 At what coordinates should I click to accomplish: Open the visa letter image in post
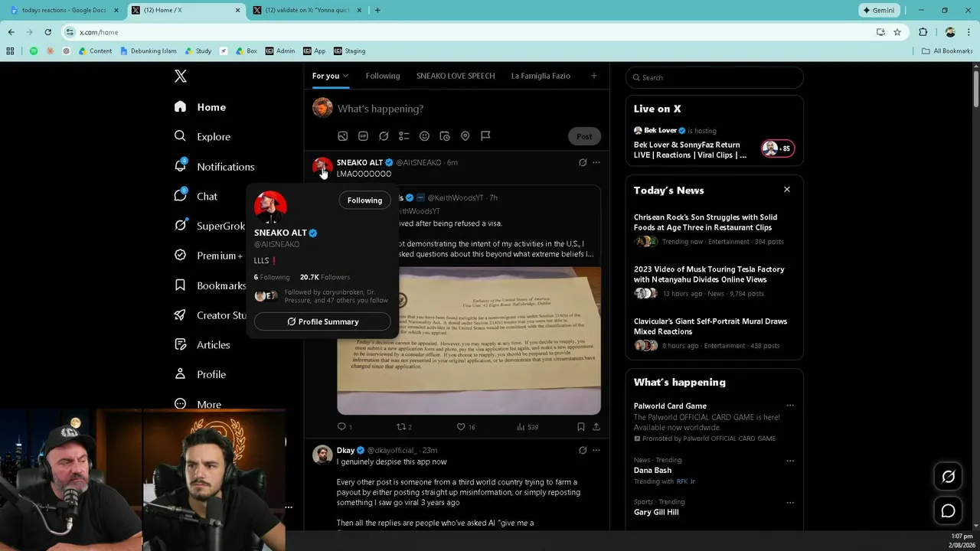click(x=469, y=341)
